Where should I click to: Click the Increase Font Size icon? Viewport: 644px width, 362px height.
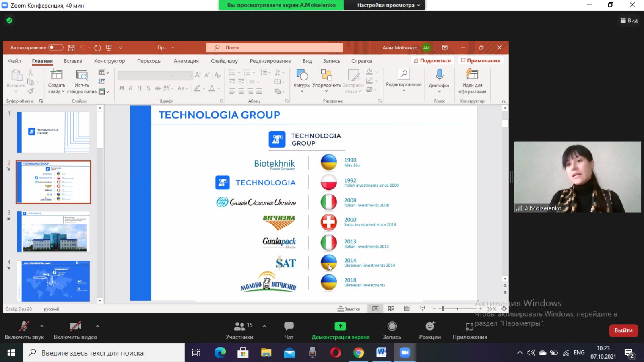pos(198,75)
